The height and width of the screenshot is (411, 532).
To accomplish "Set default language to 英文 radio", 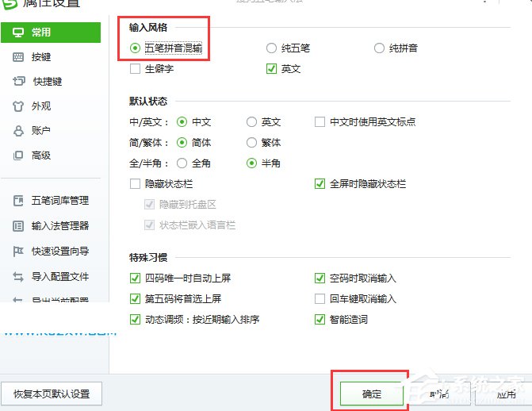I will 251,122.
